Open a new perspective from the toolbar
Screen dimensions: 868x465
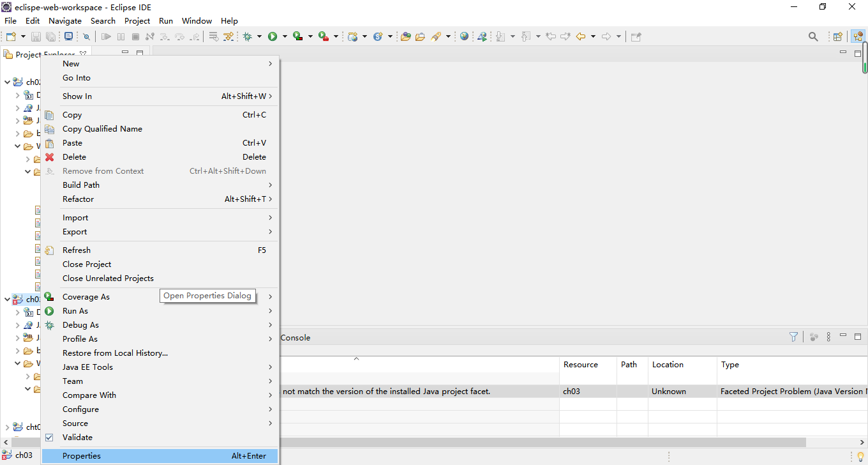click(x=837, y=36)
